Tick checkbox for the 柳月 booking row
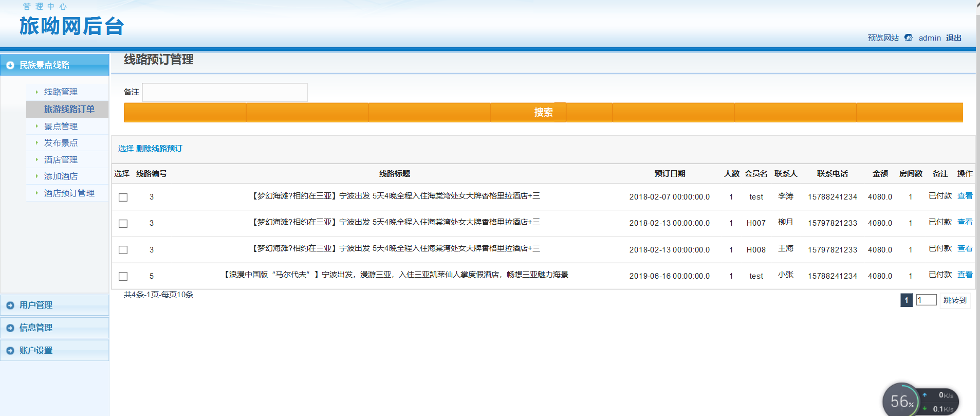Screen dimensions: 980x416 123,224
